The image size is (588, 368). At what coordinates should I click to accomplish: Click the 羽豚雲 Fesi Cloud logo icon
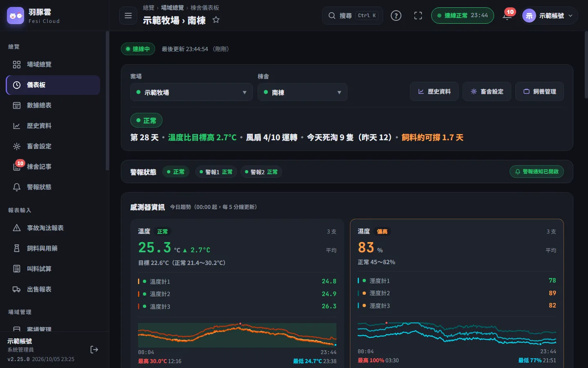16,16
